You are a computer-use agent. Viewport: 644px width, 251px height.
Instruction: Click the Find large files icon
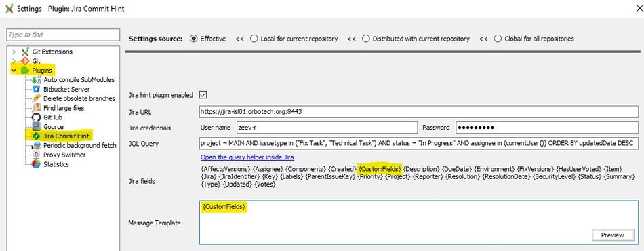(37, 108)
